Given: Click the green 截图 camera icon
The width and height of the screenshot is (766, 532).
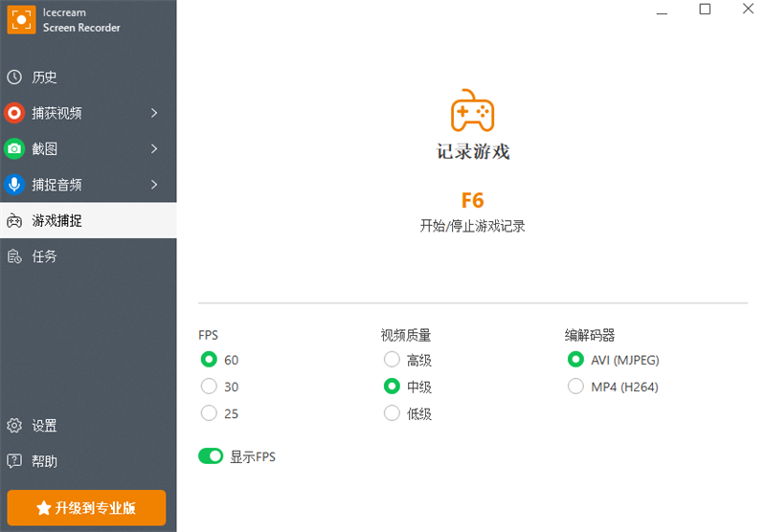Looking at the screenshot, I should pos(14,149).
